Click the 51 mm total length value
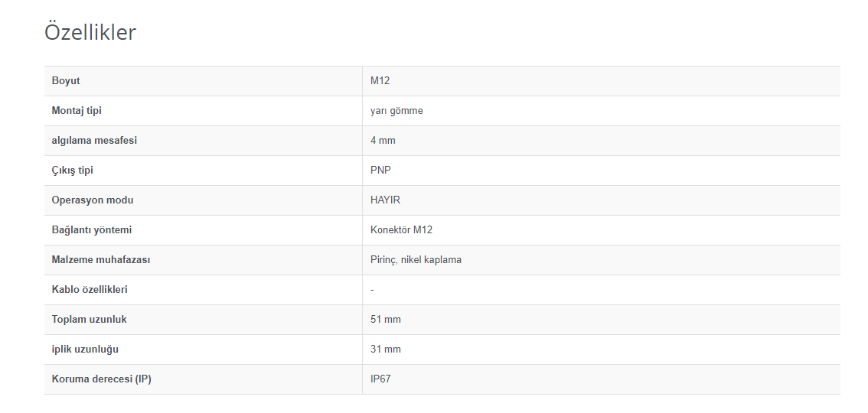This screenshot has width=868, height=413. [386, 320]
